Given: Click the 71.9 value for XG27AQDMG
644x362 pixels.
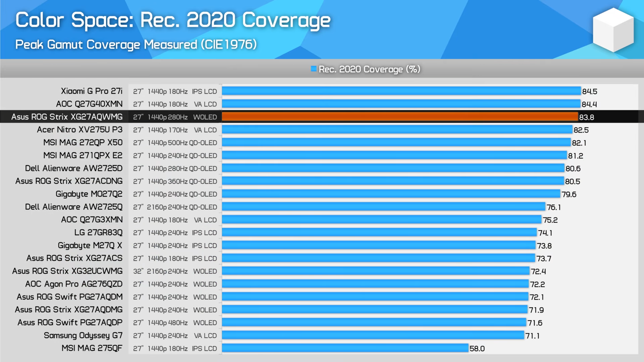Looking at the screenshot, I should pyautogui.click(x=536, y=310).
